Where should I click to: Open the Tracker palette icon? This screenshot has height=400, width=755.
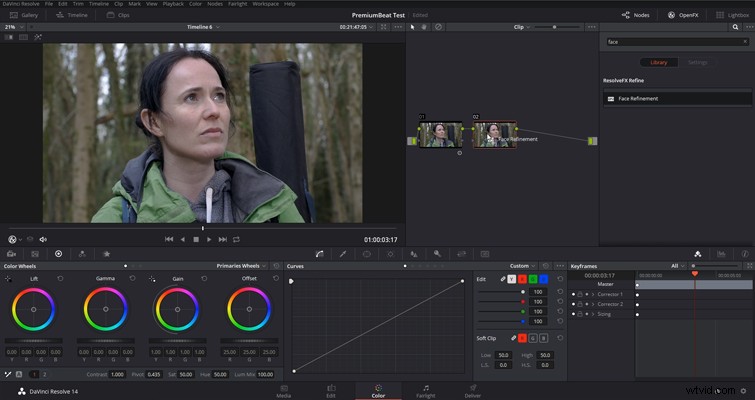pyautogui.click(x=391, y=254)
